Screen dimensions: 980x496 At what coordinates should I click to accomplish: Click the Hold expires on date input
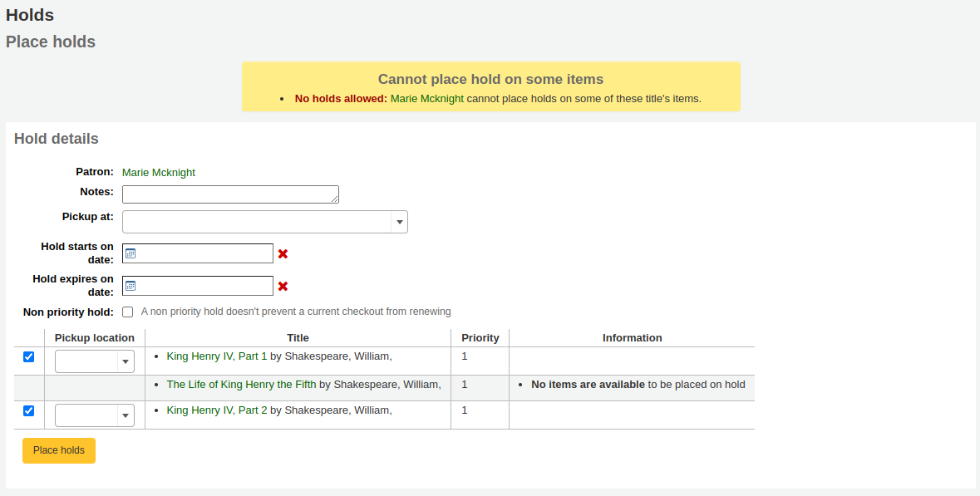(x=198, y=286)
